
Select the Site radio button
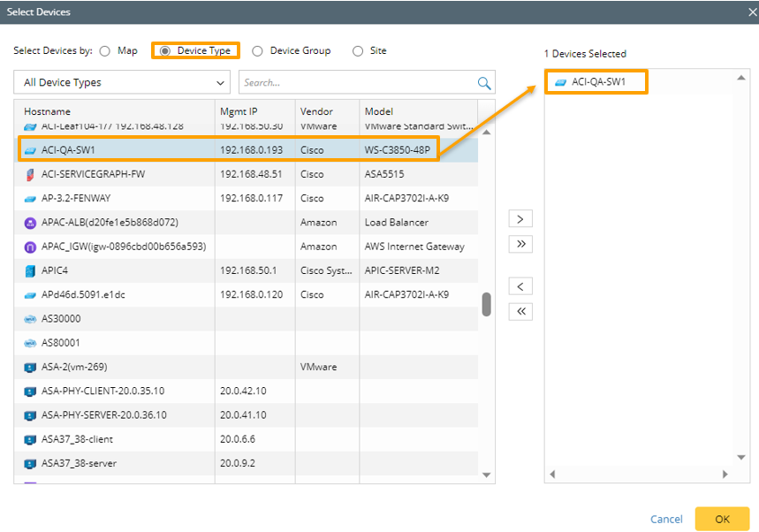pos(358,51)
